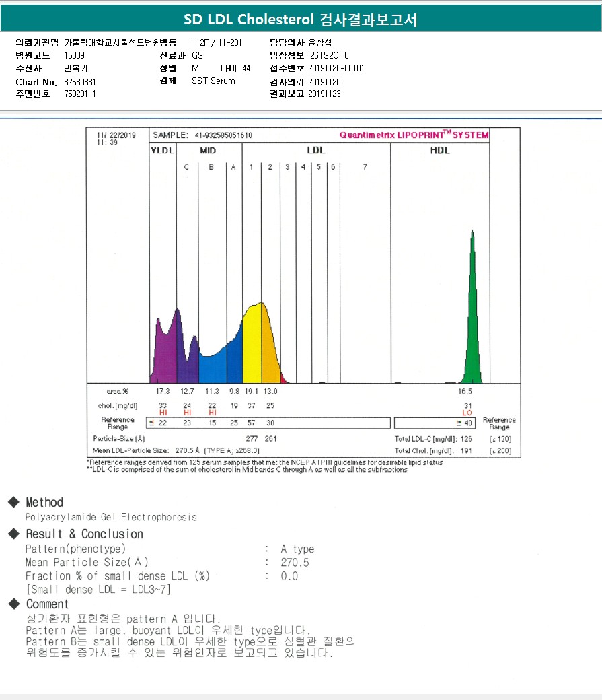
Task: Select the VLDL column header
Action: tap(162, 151)
